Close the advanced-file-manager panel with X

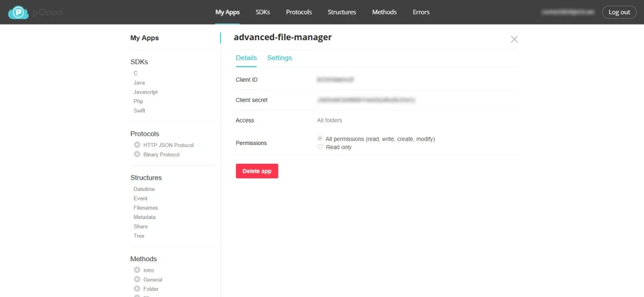tap(514, 39)
